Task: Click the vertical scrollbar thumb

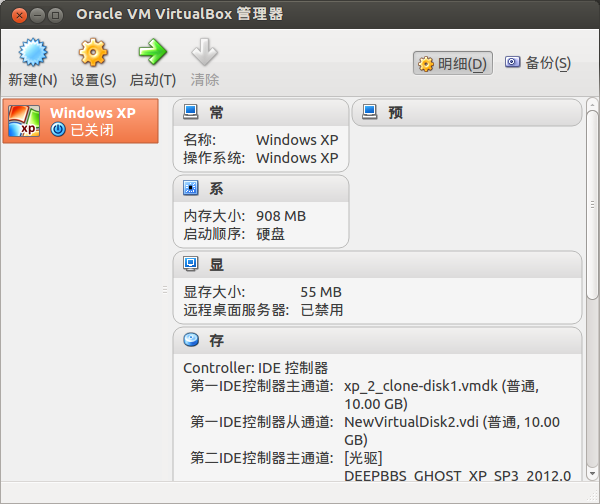Action: pos(592,205)
